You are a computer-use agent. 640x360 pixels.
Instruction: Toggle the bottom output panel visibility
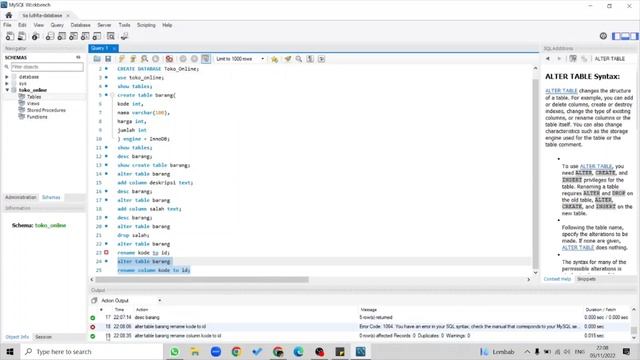pyautogui.click(x=625, y=36)
